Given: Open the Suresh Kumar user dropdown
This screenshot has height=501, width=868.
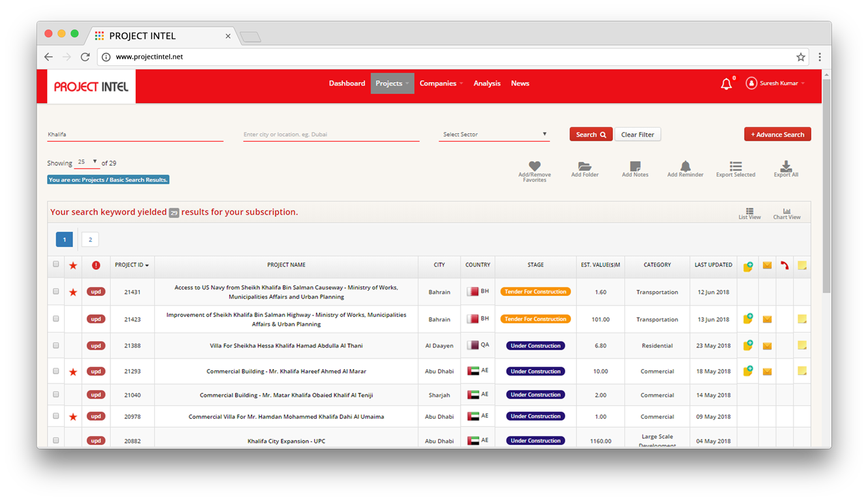Looking at the screenshot, I should pos(775,84).
